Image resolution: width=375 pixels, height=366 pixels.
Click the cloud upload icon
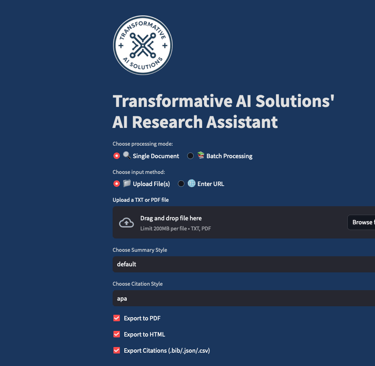pos(127,223)
